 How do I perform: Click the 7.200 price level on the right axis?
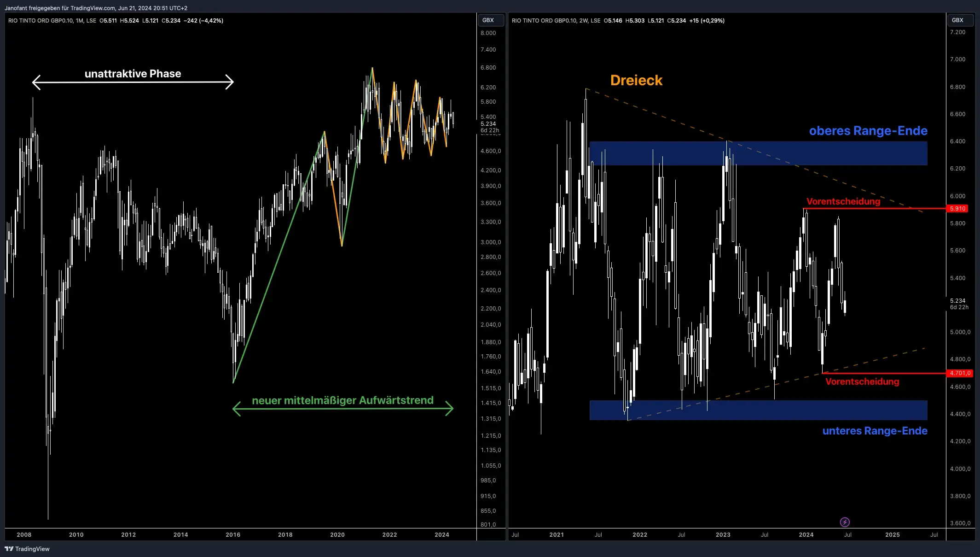coord(957,32)
